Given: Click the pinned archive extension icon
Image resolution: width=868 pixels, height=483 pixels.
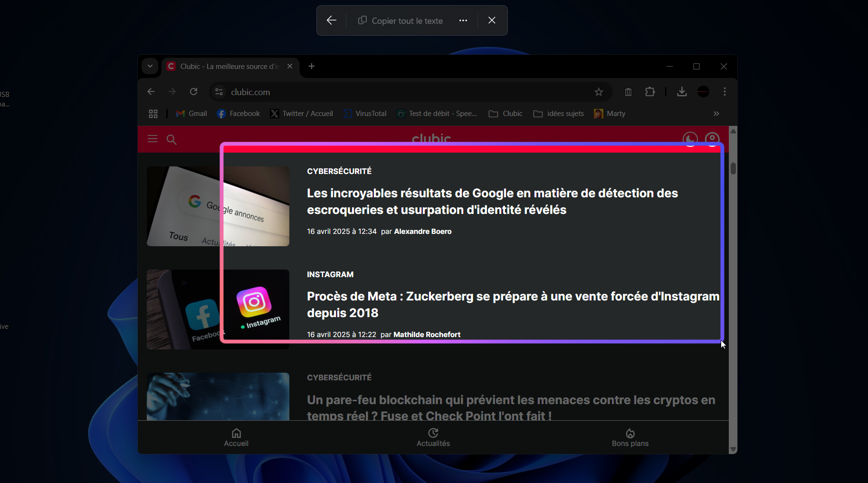Looking at the screenshot, I should coord(628,92).
